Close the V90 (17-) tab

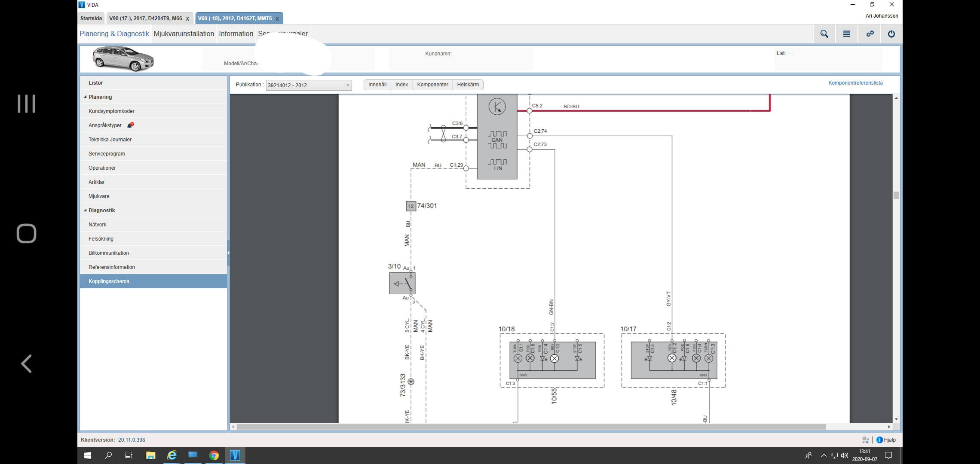pos(187,18)
